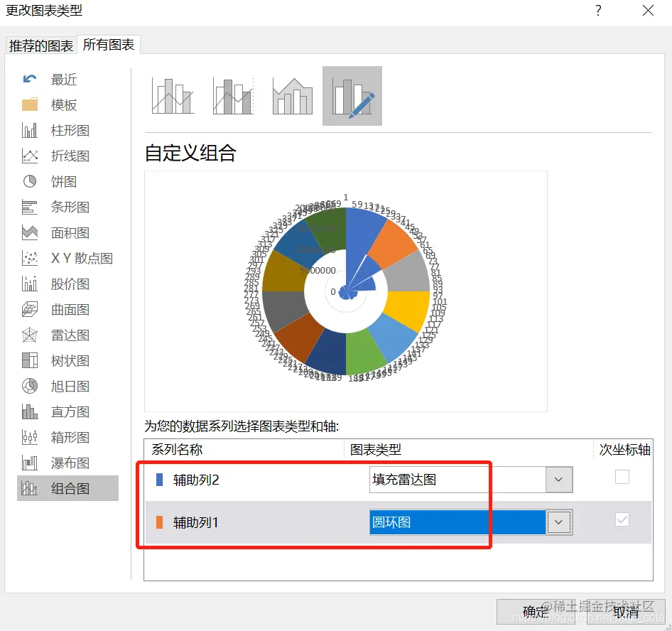The height and width of the screenshot is (631, 672).
Task: Switch to All Charts (所有图表) tab
Action: (x=109, y=45)
